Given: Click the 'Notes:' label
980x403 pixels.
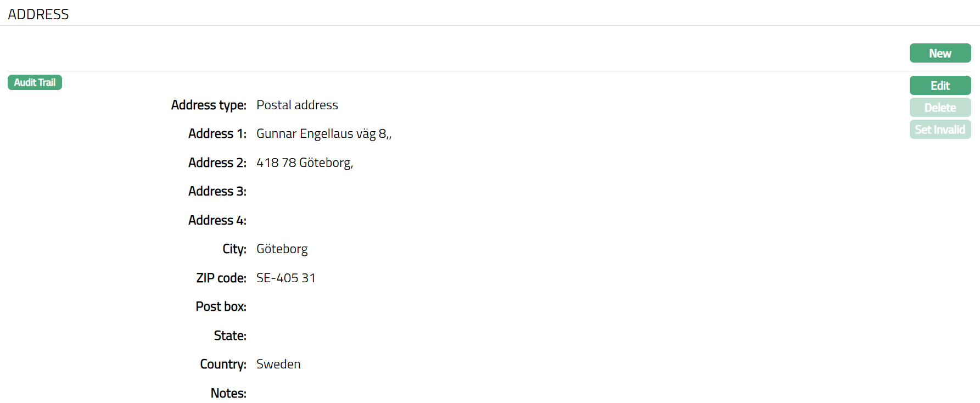Looking at the screenshot, I should pos(228,393).
